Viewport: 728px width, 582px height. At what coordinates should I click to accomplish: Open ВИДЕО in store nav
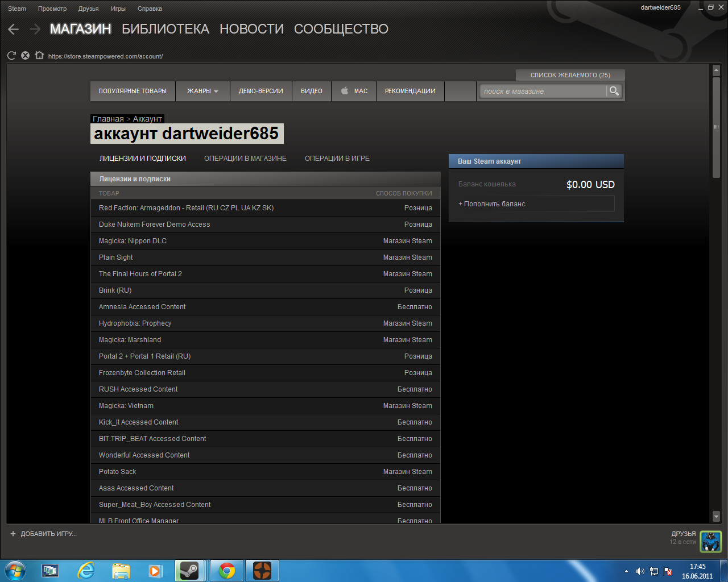(x=312, y=91)
